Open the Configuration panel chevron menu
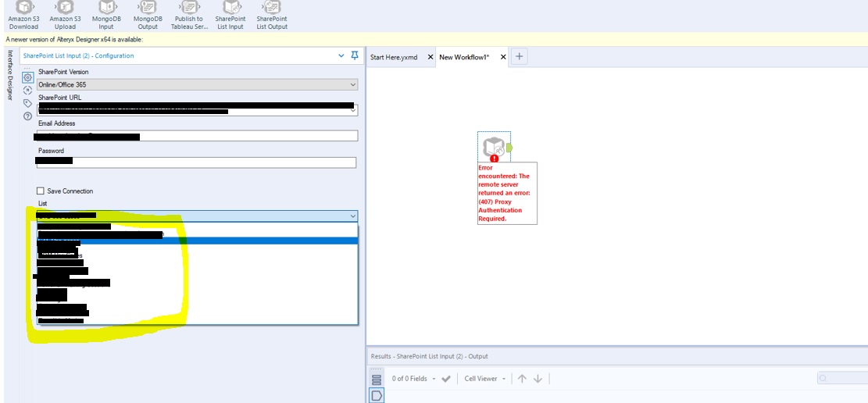 341,55
